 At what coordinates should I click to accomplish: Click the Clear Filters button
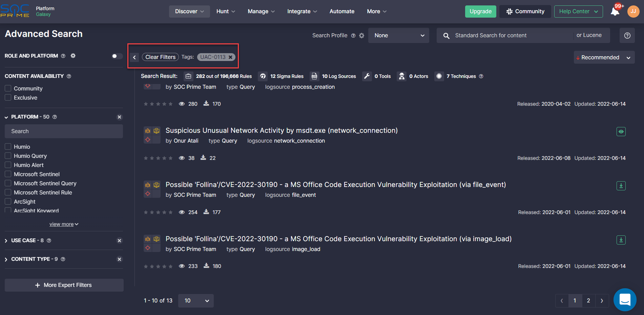[x=160, y=57]
